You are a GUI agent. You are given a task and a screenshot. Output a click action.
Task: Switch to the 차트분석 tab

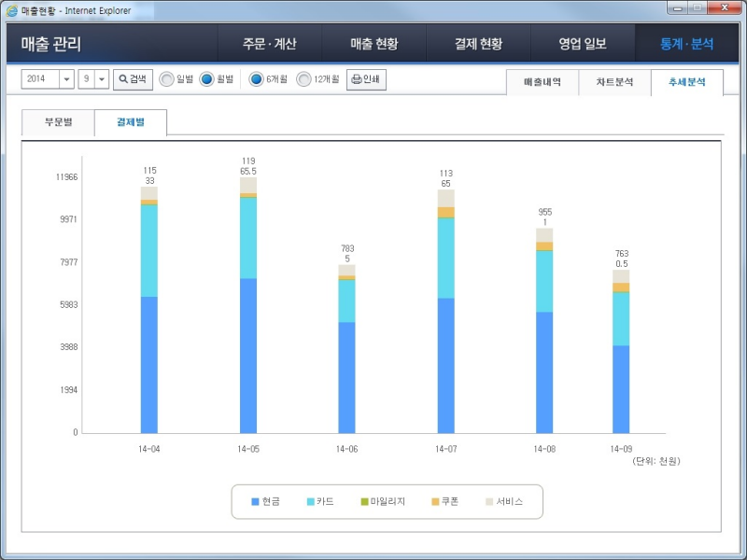[615, 82]
